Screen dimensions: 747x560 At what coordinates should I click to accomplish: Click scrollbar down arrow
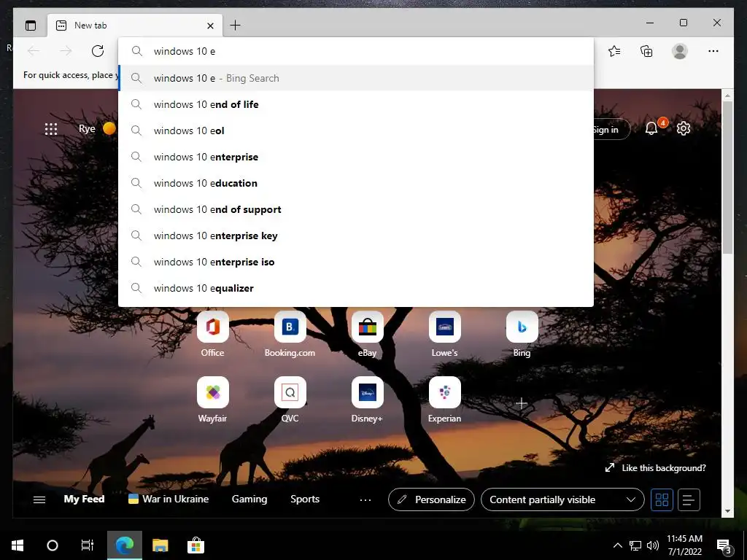(x=727, y=511)
